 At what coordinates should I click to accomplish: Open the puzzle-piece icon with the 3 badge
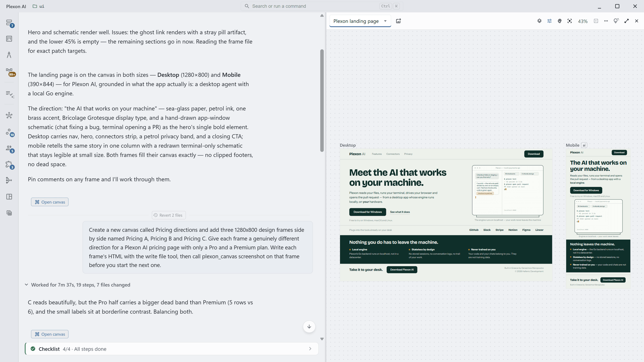point(10,165)
